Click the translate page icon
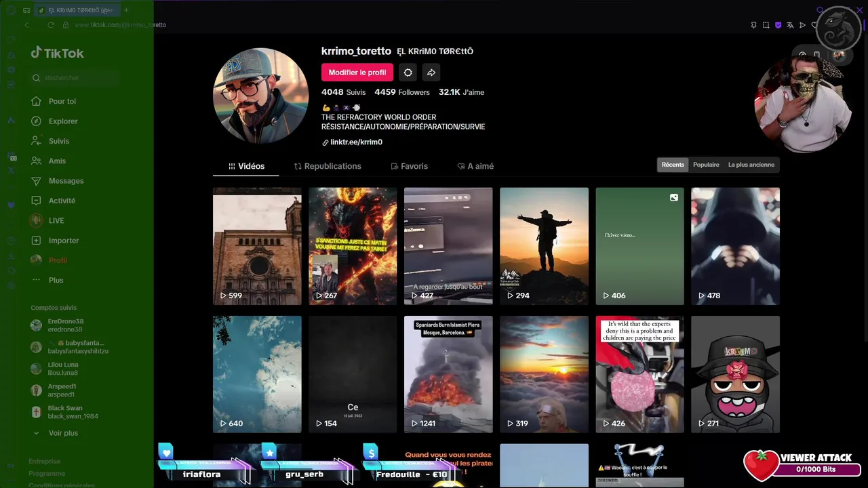 (x=790, y=25)
